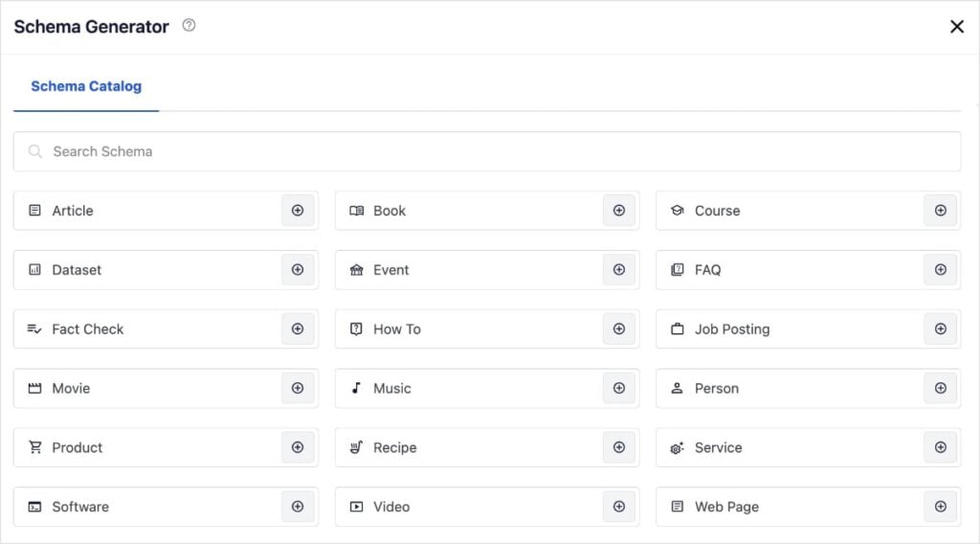The height and width of the screenshot is (544, 980).
Task: Add the Music schema with its plus icon
Action: pos(619,388)
